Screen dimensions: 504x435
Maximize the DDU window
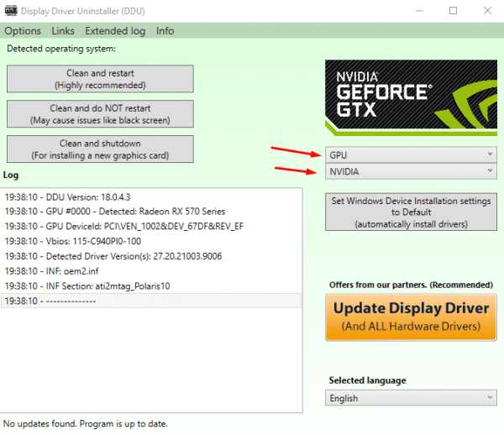[x=454, y=11]
